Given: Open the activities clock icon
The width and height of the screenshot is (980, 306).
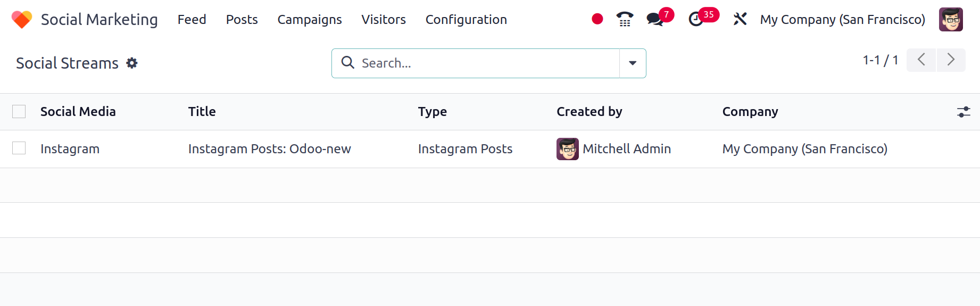Looking at the screenshot, I should [x=695, y=19].
